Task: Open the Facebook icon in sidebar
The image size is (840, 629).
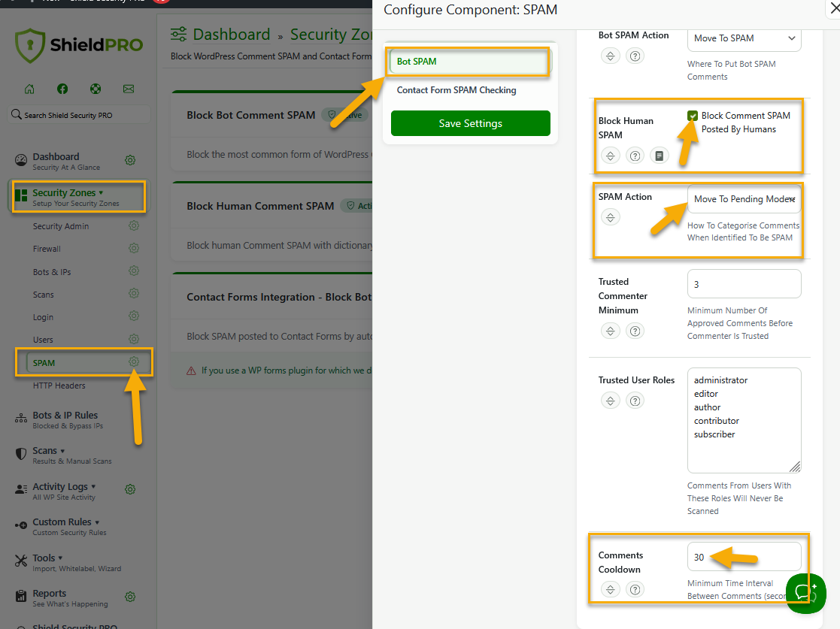Action: 62,89
